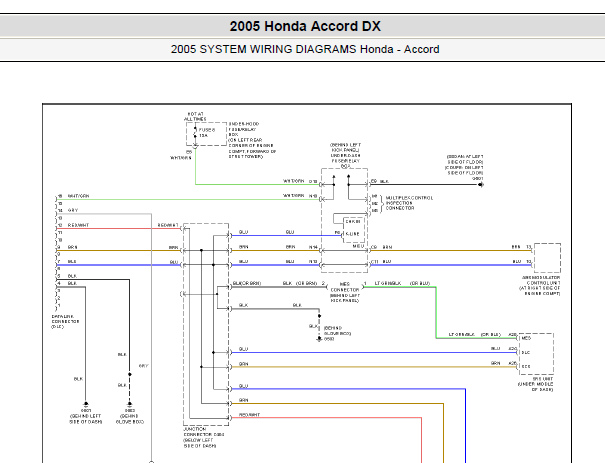Viewport: 605px width, 463px height.
Task: Click the under-hood fuse/relay box description text
Action: tap(252, 140)
